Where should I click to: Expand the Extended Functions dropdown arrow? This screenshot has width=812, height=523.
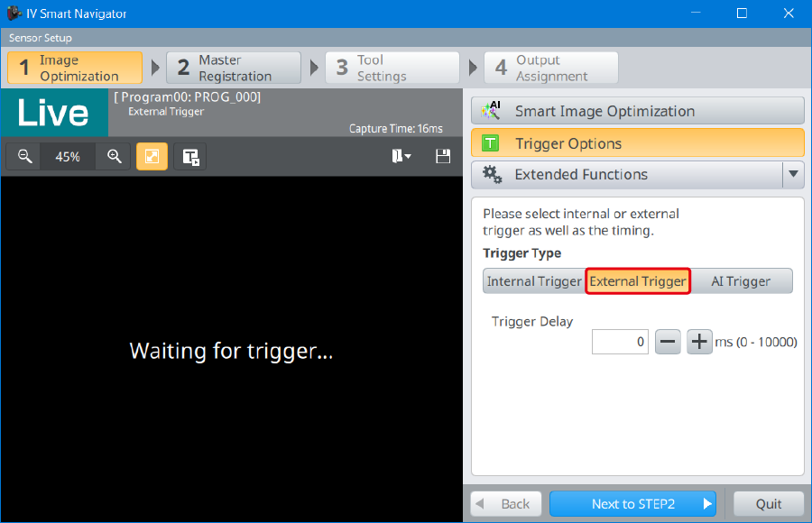[x=793, y=175]
